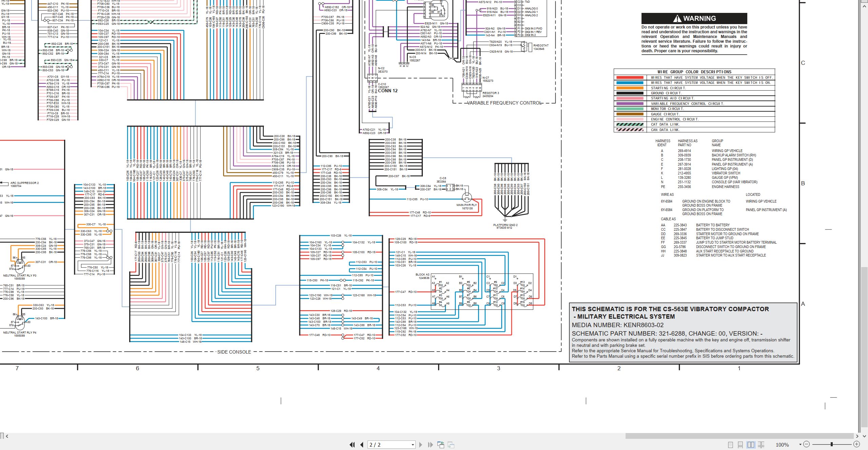Viewport: 868px width, 450px height.
Task: Click the 'BACKUP ALARM SWITCH (RH)' harness row
Action: (709, 155)
